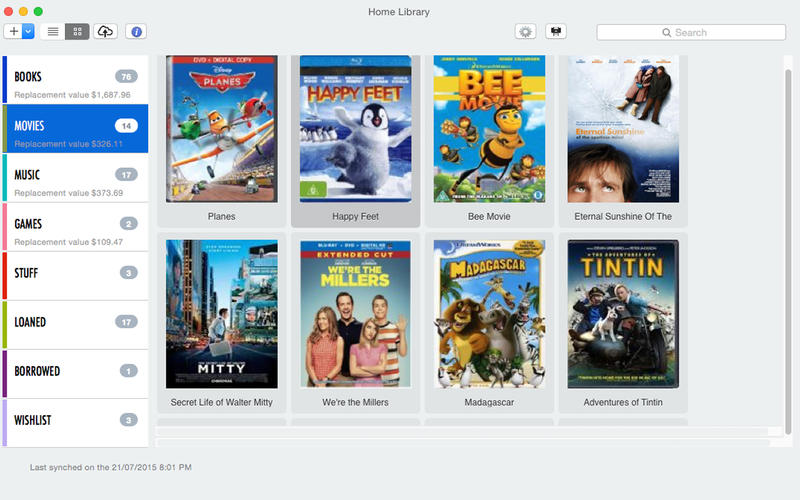Focus the Search field
This screenshot has height=500, width=800.
[691, 32]
